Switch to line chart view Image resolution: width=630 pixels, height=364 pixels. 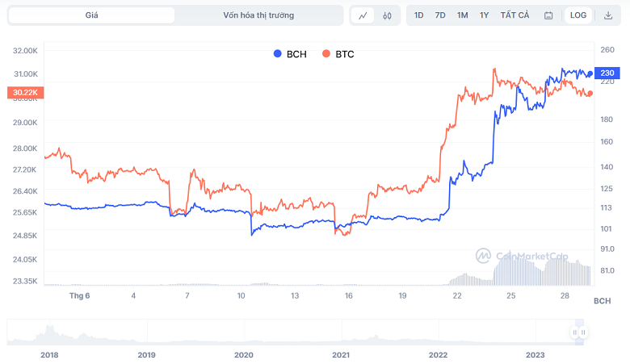click(363, 15)
